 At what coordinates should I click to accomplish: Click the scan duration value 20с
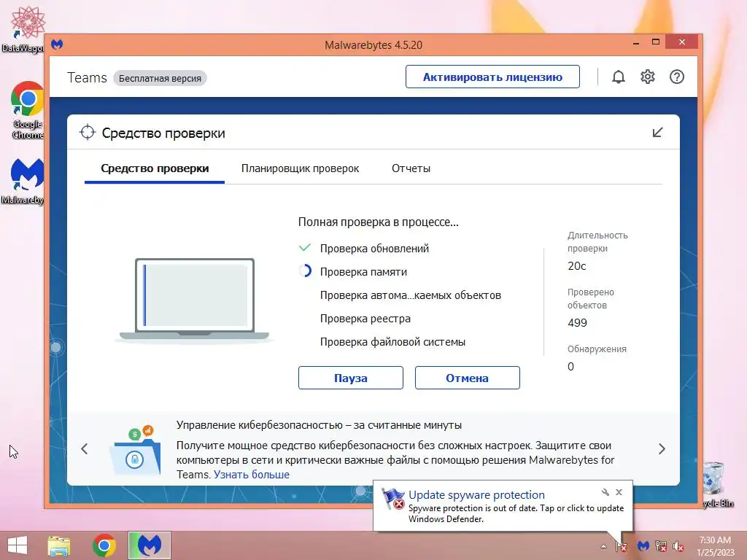pyautogui.click(x=576, y=266)
